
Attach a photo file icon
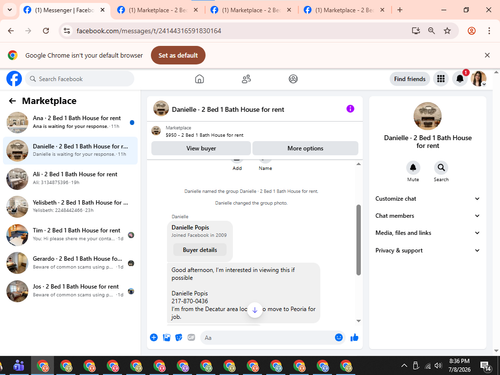point(166,338)
